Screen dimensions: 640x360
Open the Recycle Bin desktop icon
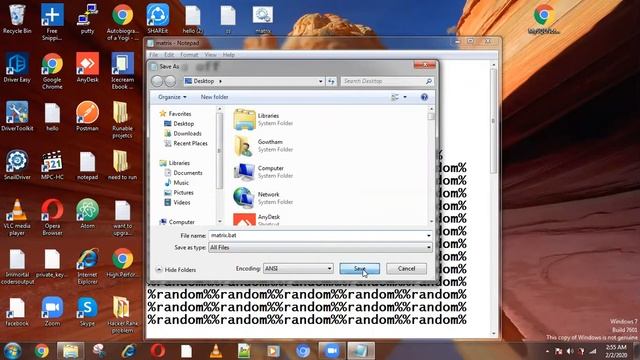pyautogui.click(x=17, y=19)
